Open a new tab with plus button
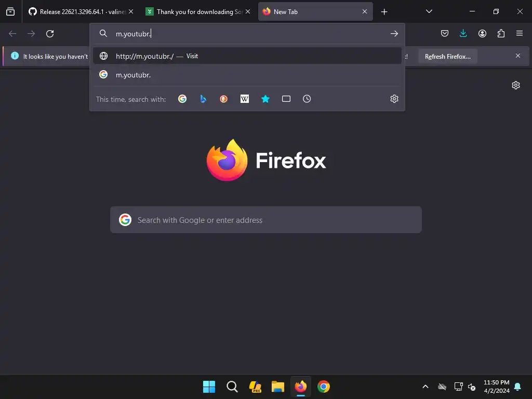 [x=384, y=12]
